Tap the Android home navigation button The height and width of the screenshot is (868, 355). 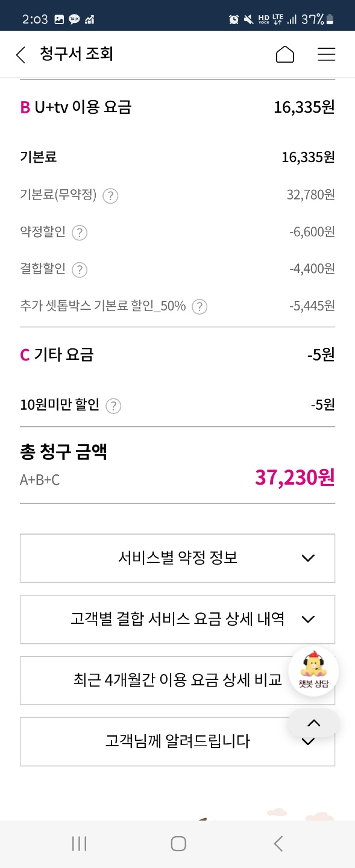pos(178,844)
